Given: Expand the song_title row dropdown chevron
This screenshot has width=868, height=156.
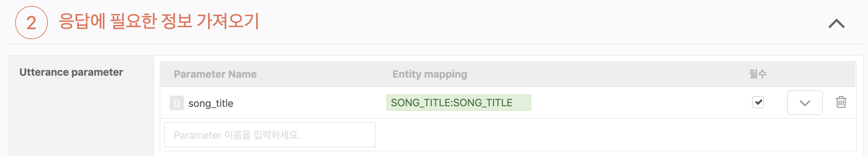Looking at the screenshot, I should [x=805, y=103].
